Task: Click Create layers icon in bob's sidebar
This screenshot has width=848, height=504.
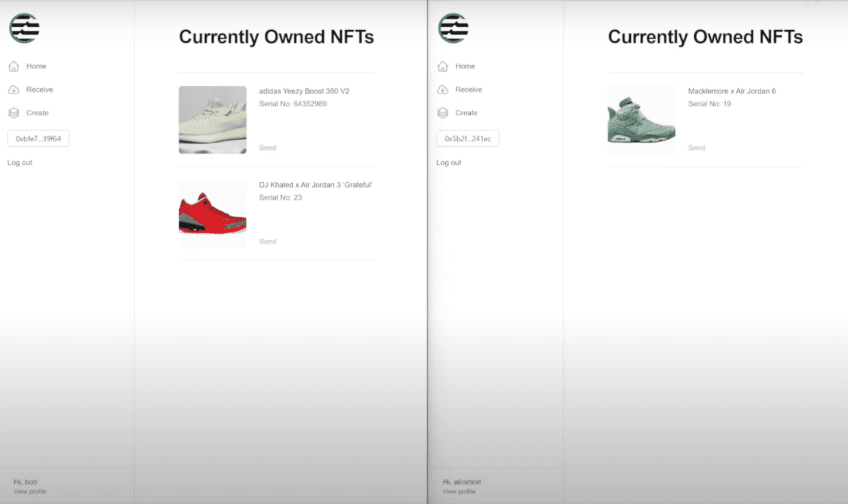Action: (x=14, y=113)
